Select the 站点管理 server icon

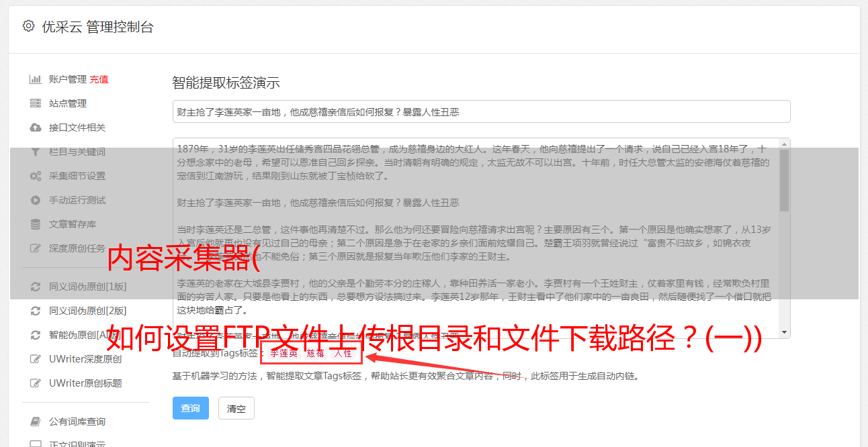point(36,103)
